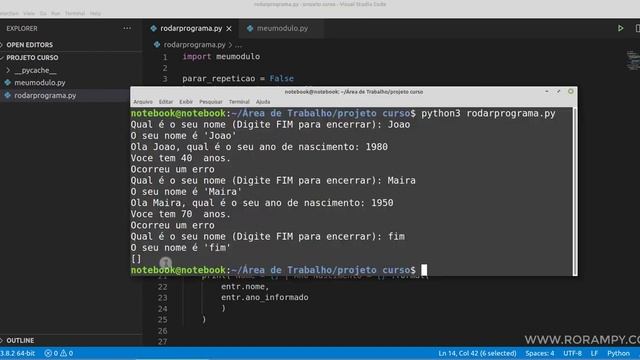The height and width of the screenshot is (360, 640).
Task: Open Exibir menu in terminal window
Action: [186, 102]
